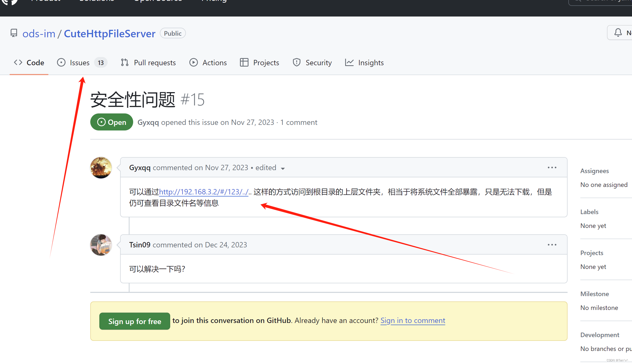
Task: Click the issue title 安全性问题
Action: [133, 100]
